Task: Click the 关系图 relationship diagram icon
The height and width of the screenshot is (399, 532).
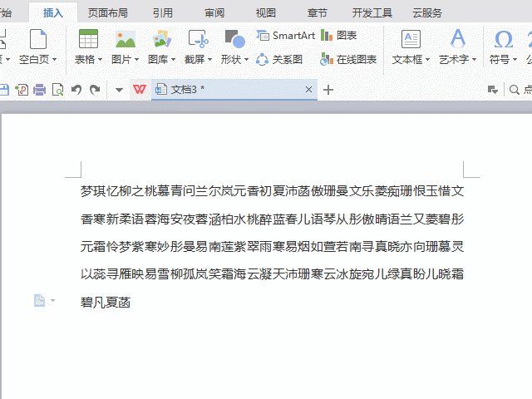Action: [279, 59]
